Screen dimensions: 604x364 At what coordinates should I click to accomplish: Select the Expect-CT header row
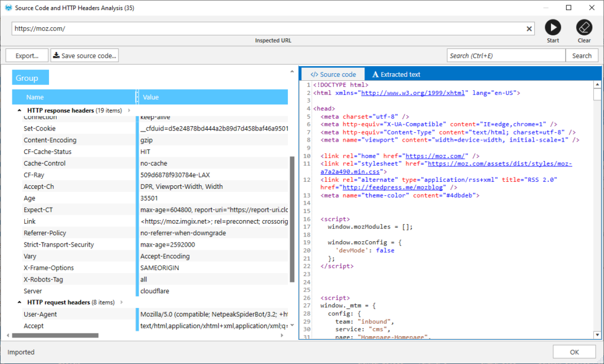click(x=155, y=209)
